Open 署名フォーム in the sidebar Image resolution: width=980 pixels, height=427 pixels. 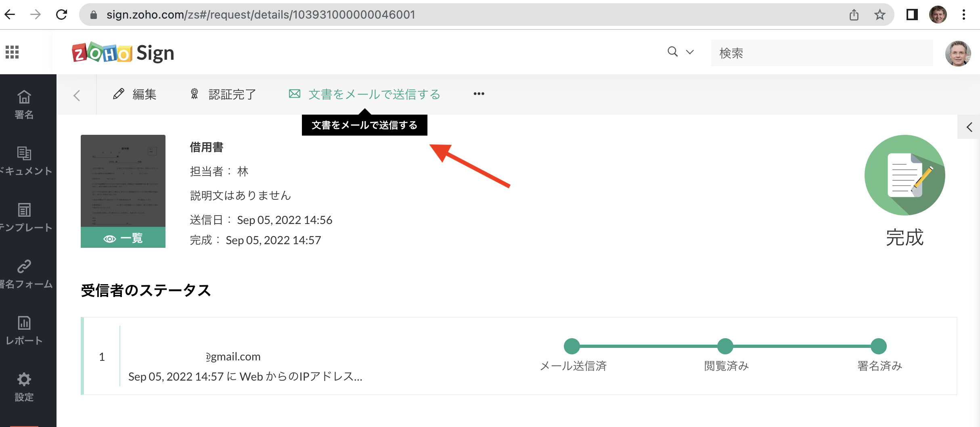click(24, 274)
